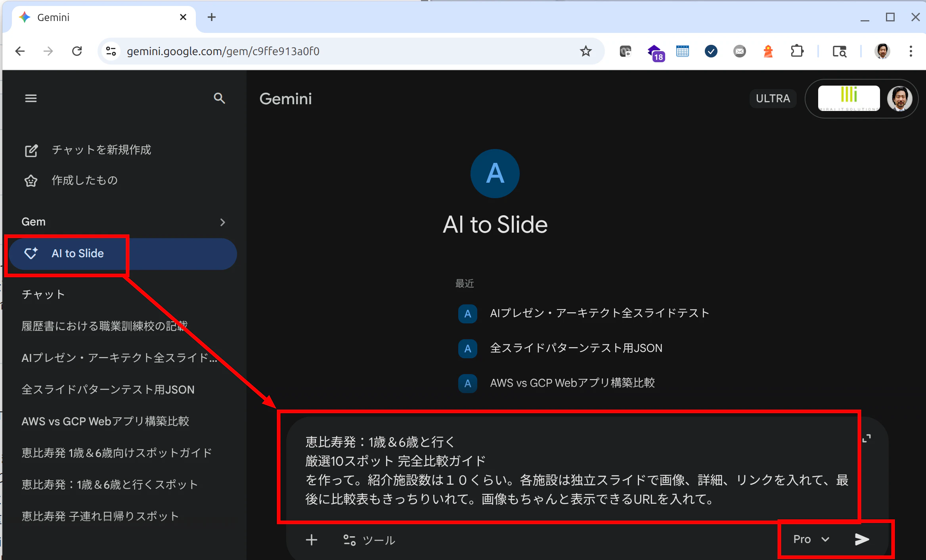Open chat 恵比寿発 子連れ日帰りスポット

pos(100,516)
